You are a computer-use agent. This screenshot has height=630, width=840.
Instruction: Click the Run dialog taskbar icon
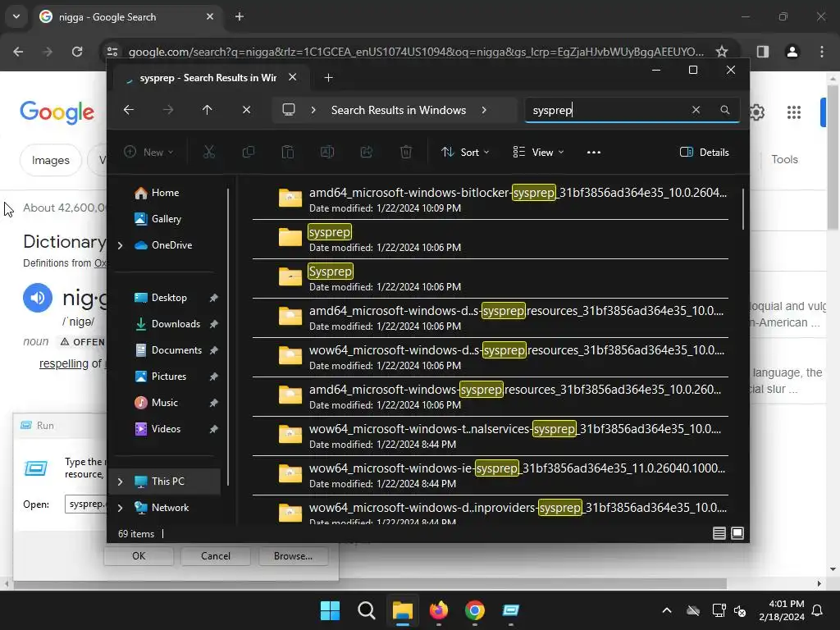(510, 610)
